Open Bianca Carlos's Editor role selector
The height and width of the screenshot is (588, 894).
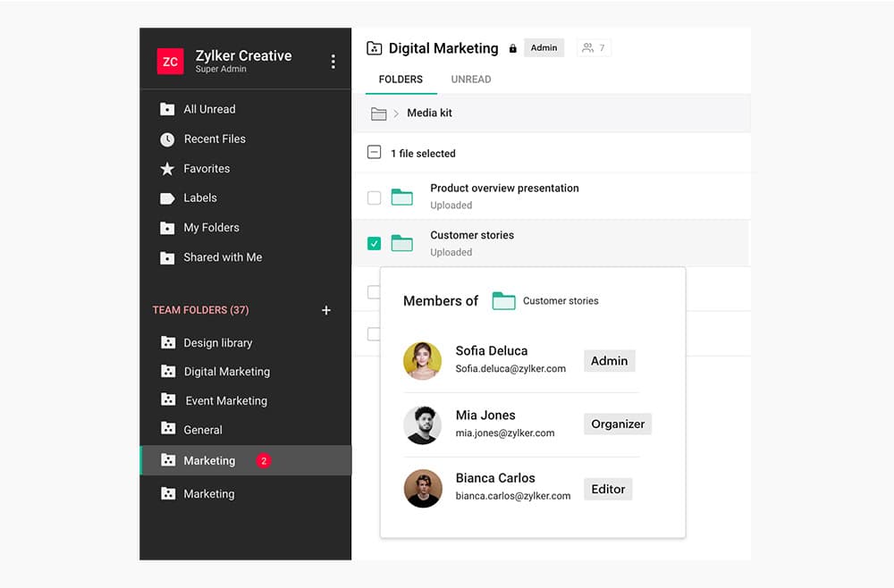pos(608,489)
